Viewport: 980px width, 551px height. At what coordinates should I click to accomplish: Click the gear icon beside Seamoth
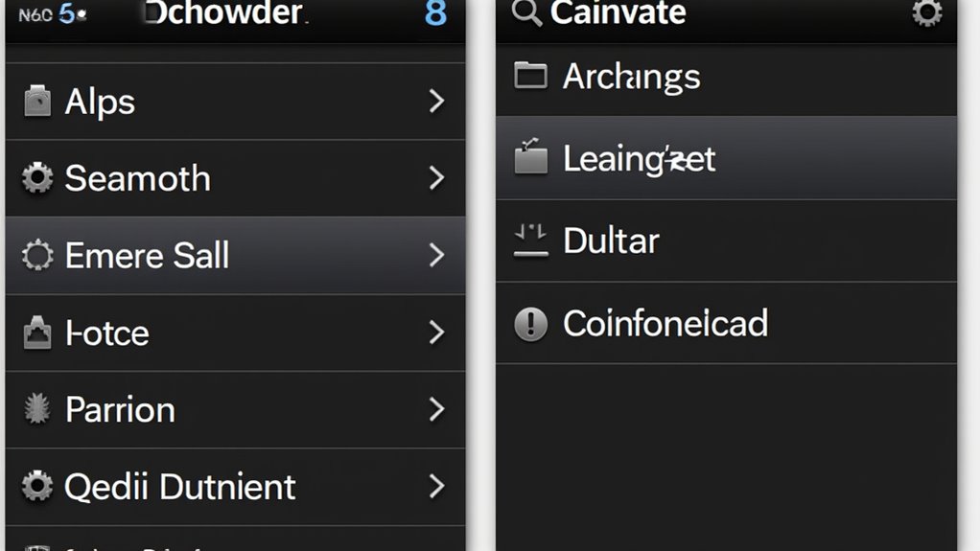tap(37, 178)
